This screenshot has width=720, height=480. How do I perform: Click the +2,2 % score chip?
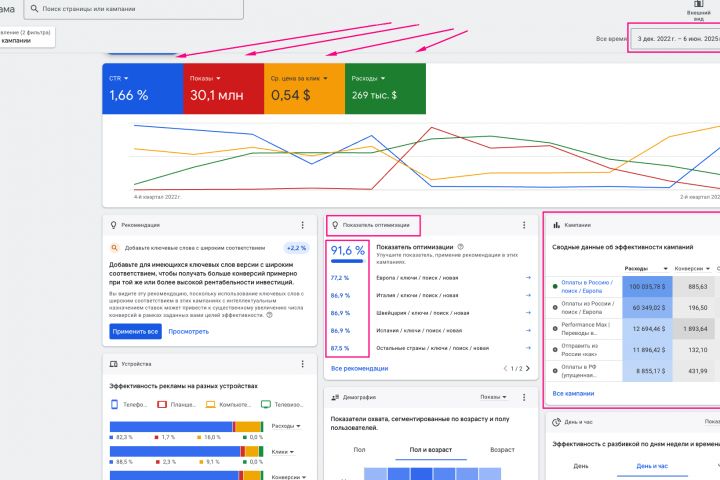click(x=296, y=248)
